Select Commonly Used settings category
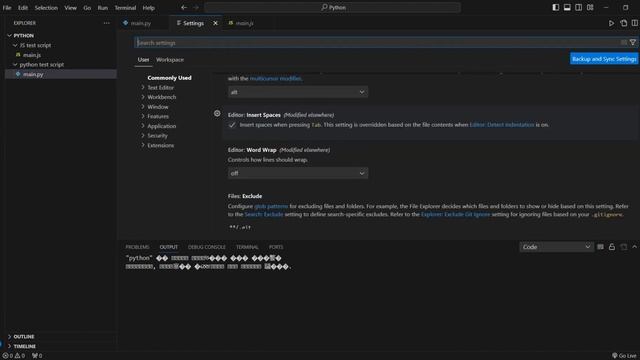The image size is (640, 360). click(169, 78)
